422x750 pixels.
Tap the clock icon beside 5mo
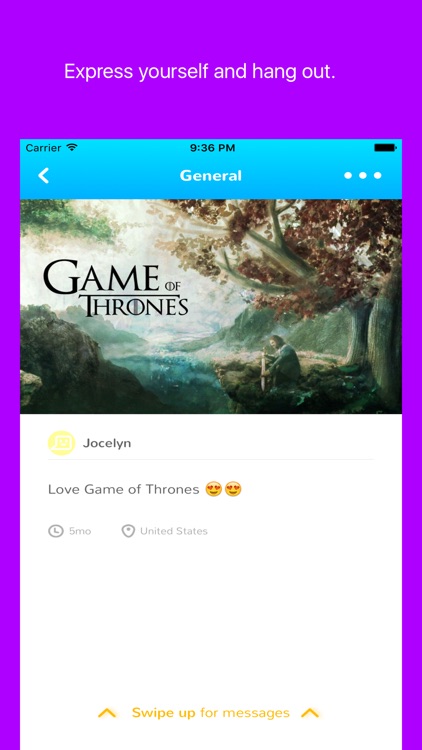coord(56,531)
